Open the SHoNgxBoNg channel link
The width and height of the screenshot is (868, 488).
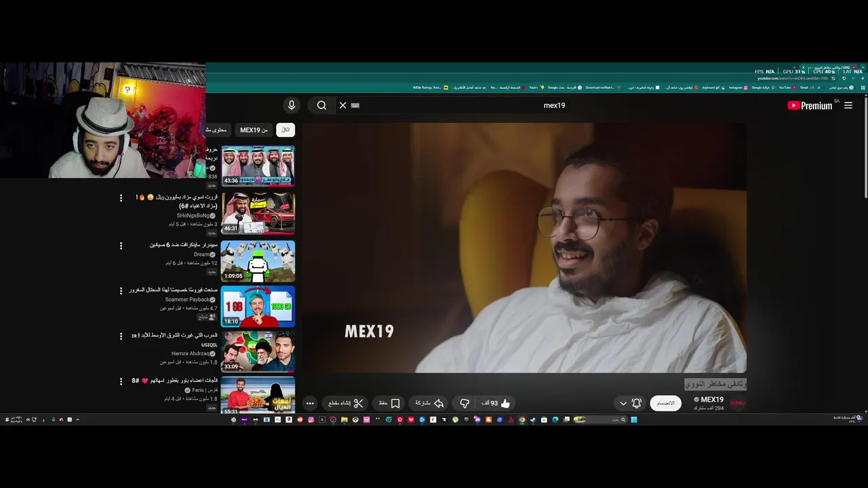pyautogui.click(x=193, y=216)
